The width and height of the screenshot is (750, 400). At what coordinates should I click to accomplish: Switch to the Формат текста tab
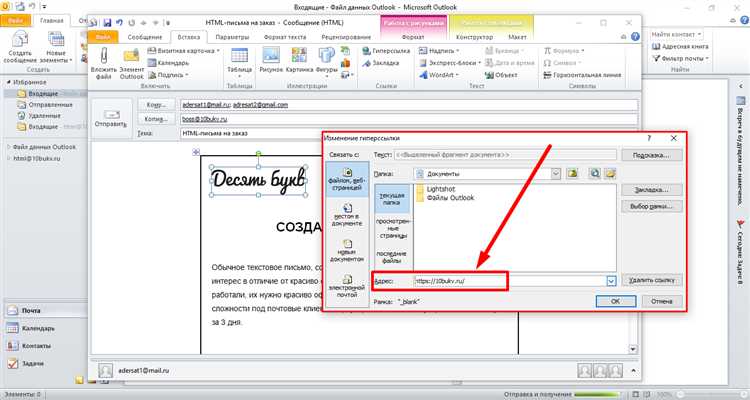285,37
